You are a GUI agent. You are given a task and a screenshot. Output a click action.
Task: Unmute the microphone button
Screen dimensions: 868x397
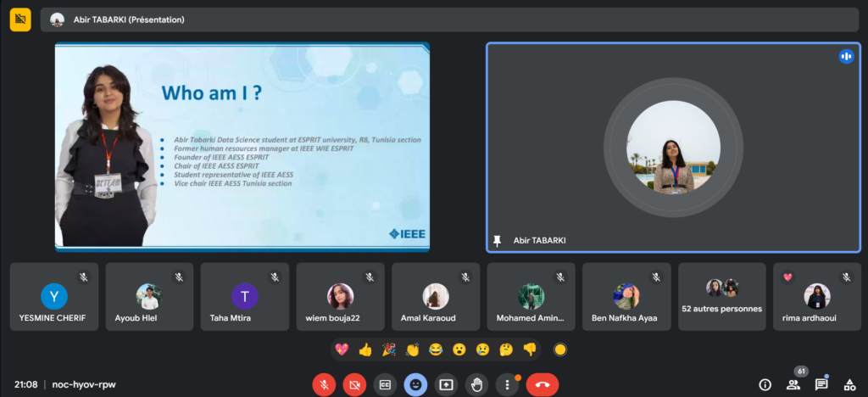[x=324, y=385]
